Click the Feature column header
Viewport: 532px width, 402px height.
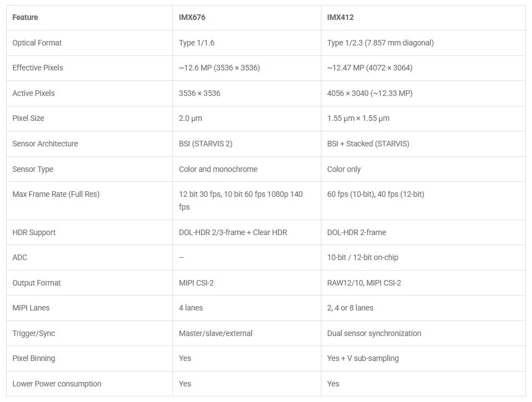click(25, 17)
